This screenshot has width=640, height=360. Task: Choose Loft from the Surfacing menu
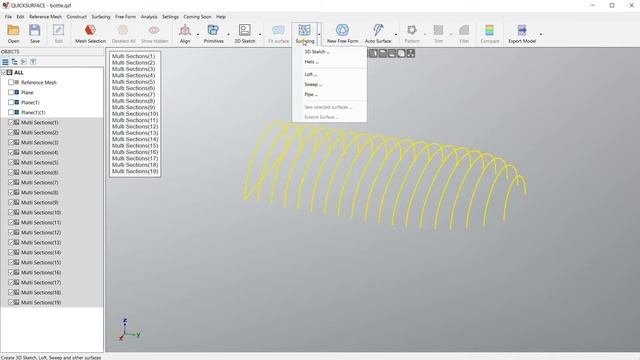pyautogui.click(x=329, y=74)
